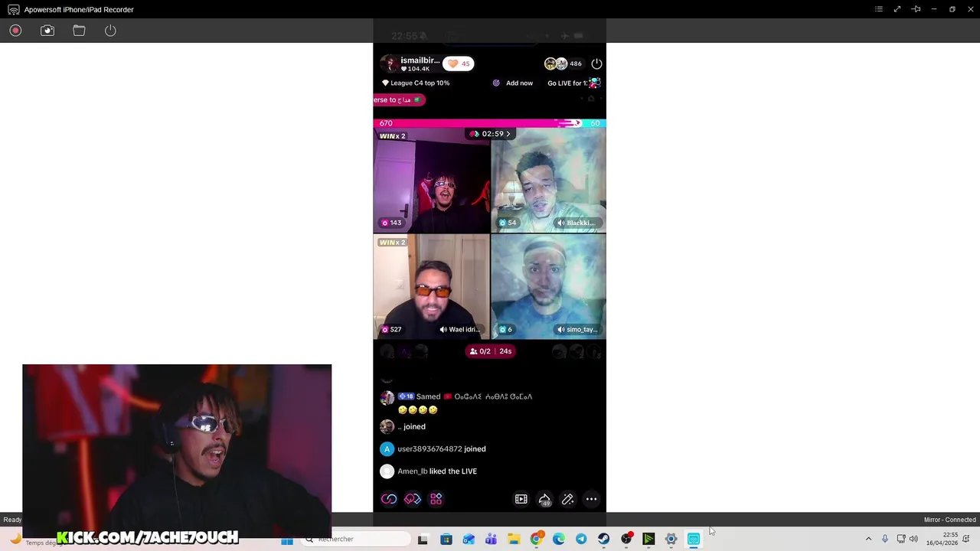Screen dimensions: 980x551
Task: Toggle fullscreen with the expand arrows icon
Action: 897,9
